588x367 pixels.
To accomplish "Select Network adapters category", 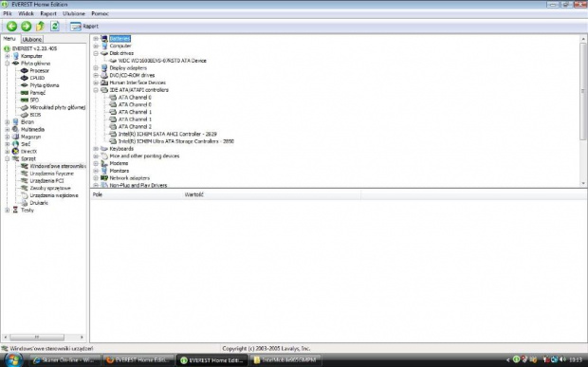I will [x=129, y=178].
